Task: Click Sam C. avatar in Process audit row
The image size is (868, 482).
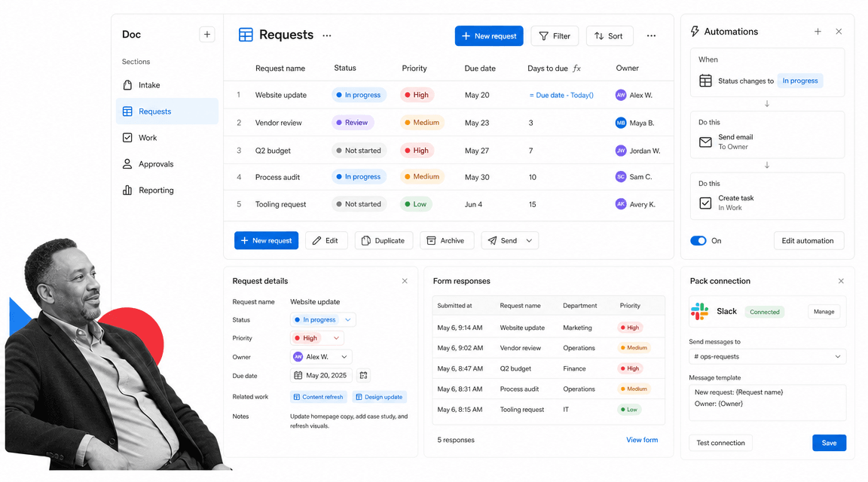Action: tap(621, 176)
